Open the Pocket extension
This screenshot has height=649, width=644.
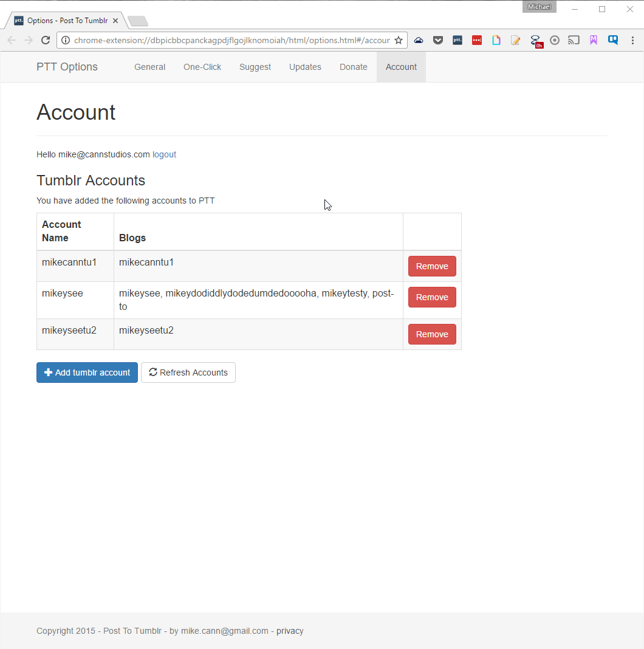coord(438,40)
